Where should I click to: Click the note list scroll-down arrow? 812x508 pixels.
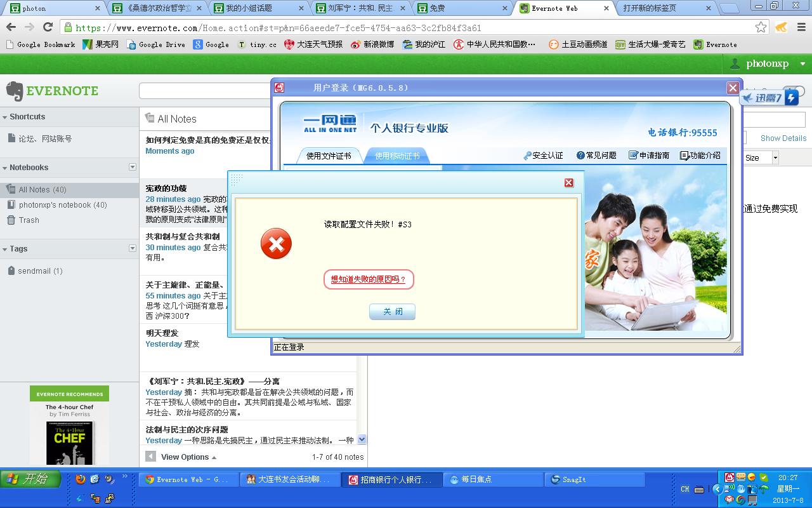362,439
